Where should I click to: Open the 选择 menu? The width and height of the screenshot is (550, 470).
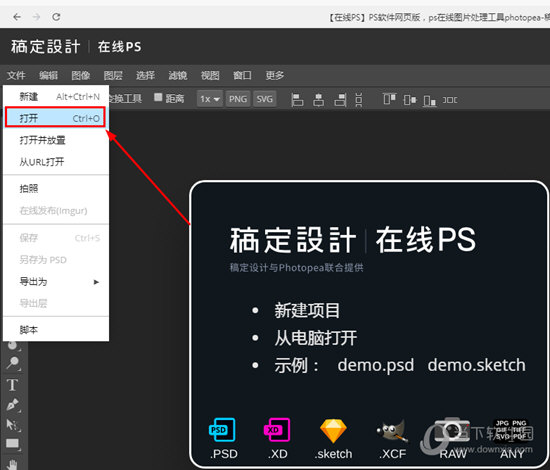145,75
